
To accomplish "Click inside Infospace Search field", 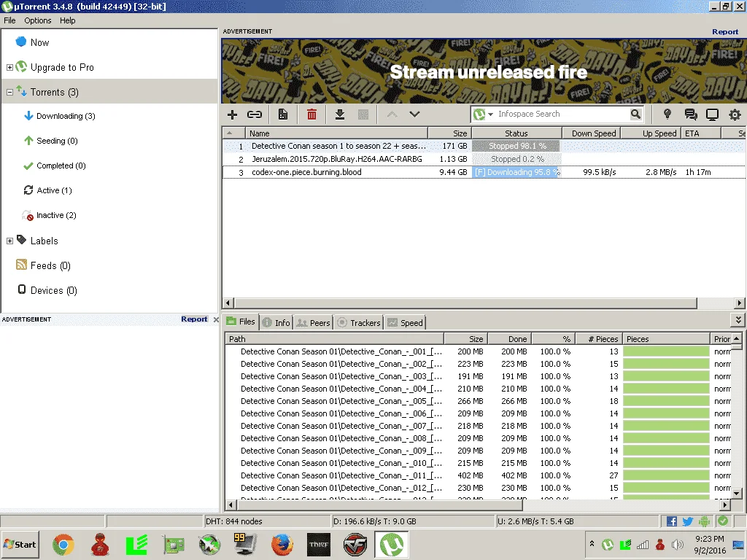I will 562,114.
